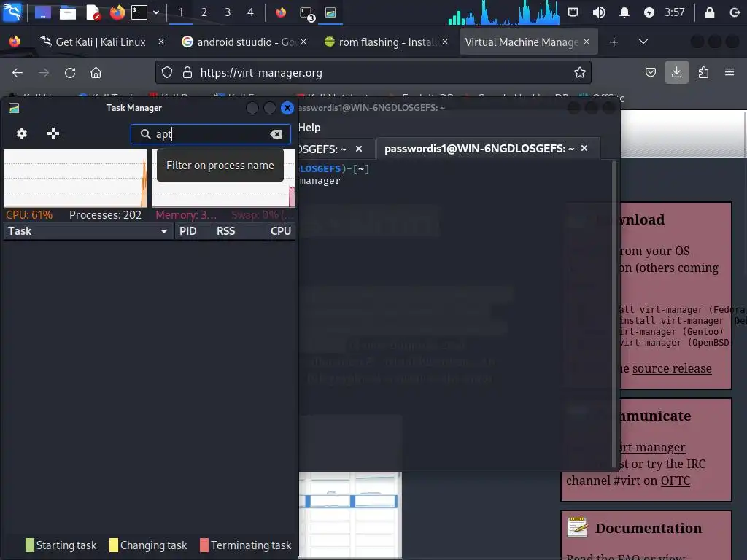
Task: Open Firefox downloads panel
Action: click(x=676, y=72)
